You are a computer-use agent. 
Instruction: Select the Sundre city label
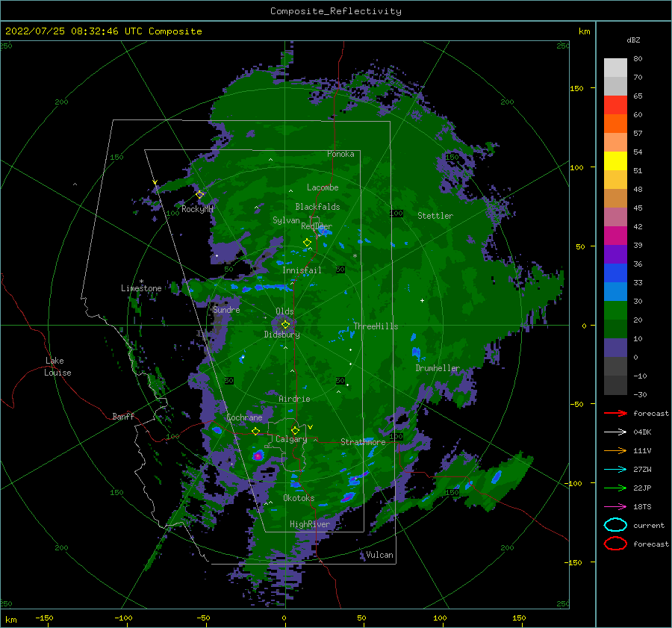pos(226,309)
